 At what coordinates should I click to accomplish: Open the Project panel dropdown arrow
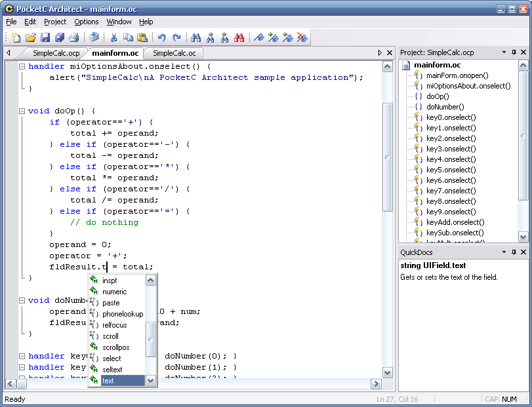point(503,52)
